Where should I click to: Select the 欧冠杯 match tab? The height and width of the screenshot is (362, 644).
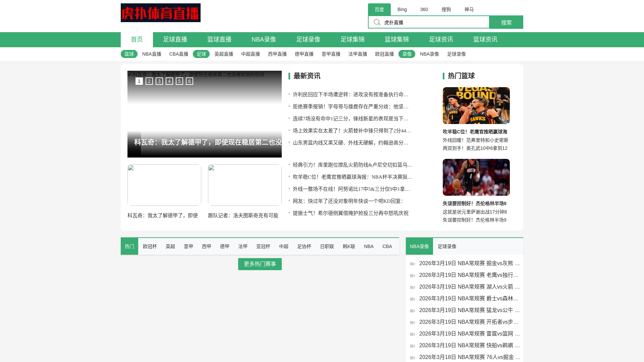pyautogui.click(x=150, y=246)
